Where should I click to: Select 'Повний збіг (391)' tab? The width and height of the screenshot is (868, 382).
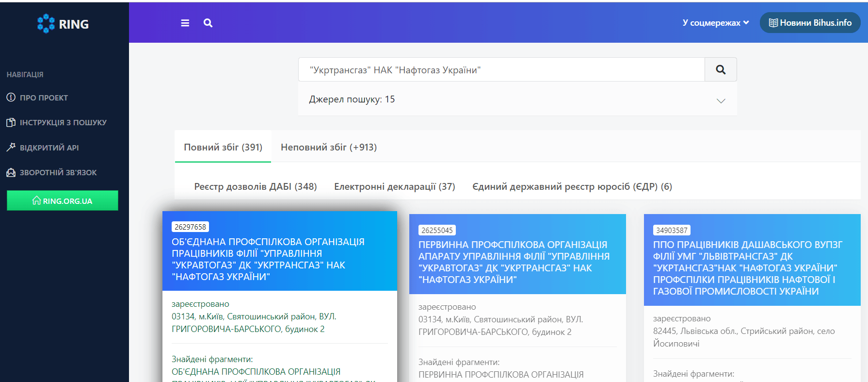(x=223, y=147)
